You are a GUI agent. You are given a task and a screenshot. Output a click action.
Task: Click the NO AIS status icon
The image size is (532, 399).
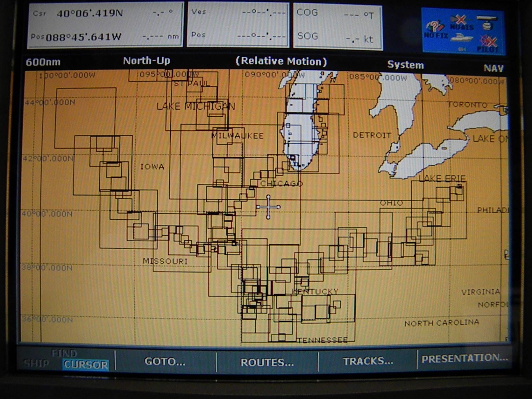[x=462, y=22]
